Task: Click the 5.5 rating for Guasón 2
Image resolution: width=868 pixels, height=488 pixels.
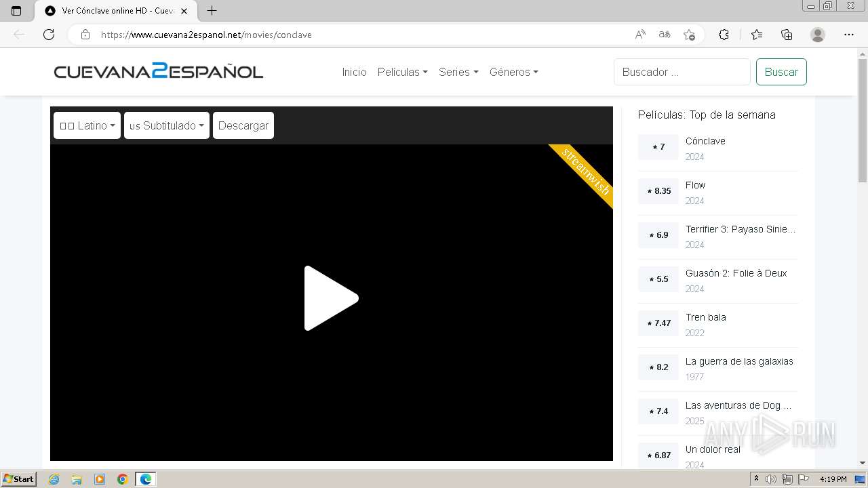Action: point(658,279)
